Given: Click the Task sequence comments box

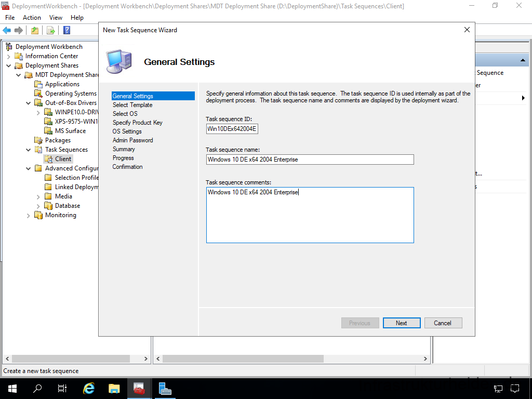Looking at the screenshot, I should click(x=310, y=215).
